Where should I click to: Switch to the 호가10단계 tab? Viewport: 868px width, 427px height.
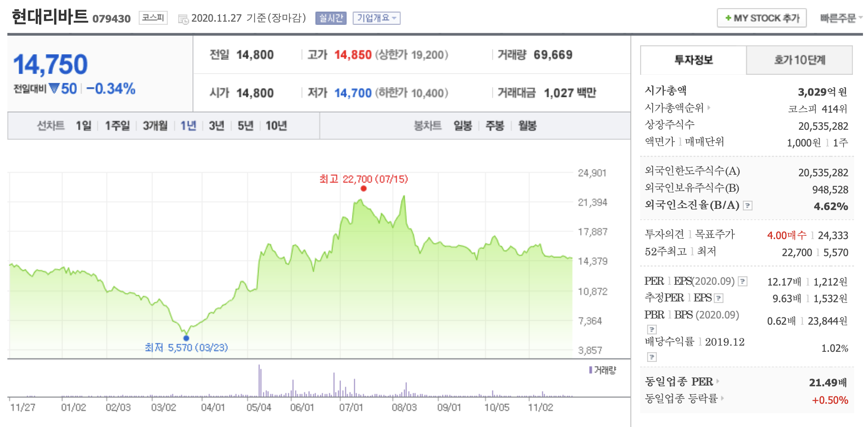click(x=799, y=60)
